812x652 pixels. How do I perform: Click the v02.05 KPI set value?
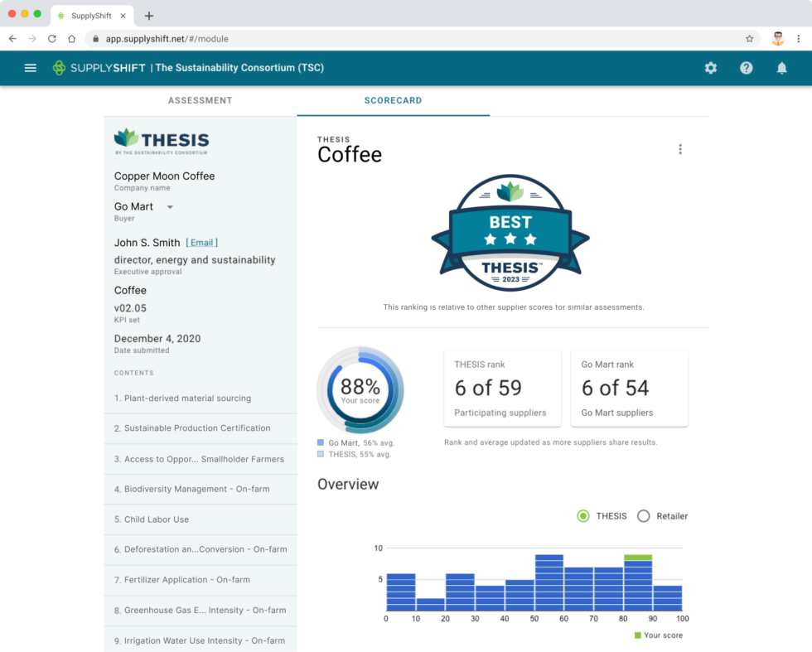click(130, 308)
